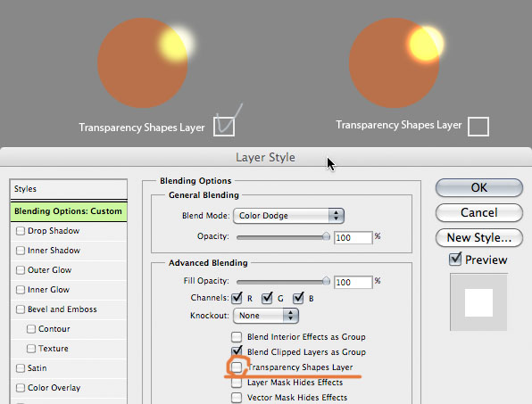Toggle the Outer Glow checkbox

click(x=21, y=270)
